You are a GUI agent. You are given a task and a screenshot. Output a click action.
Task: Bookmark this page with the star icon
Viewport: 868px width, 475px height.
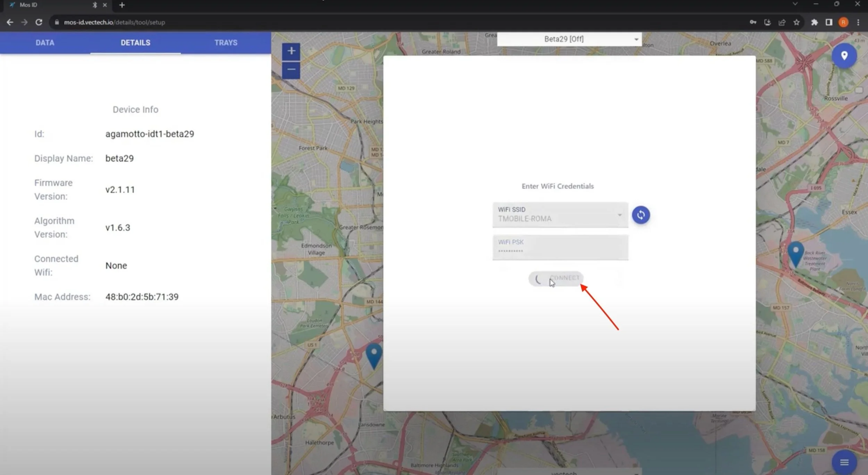coord(796,22)
